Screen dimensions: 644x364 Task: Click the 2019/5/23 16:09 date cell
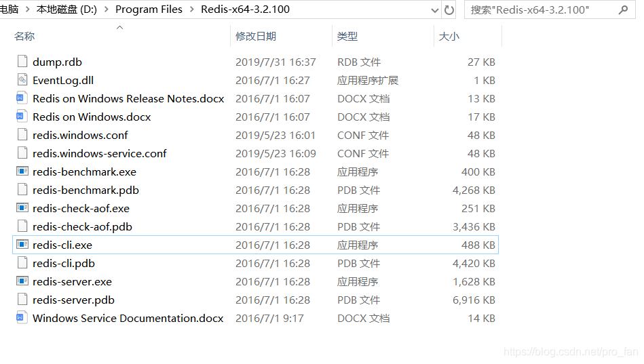pos(276,153)
